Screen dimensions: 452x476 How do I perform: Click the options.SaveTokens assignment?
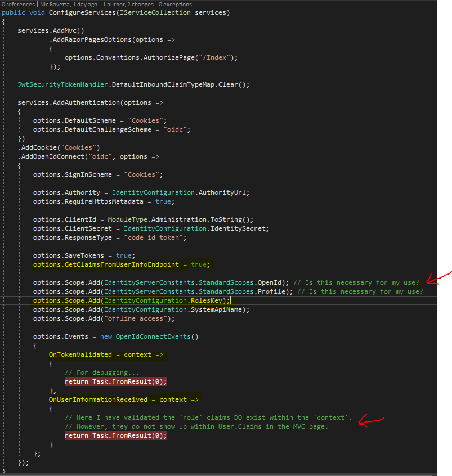(84, 255)
